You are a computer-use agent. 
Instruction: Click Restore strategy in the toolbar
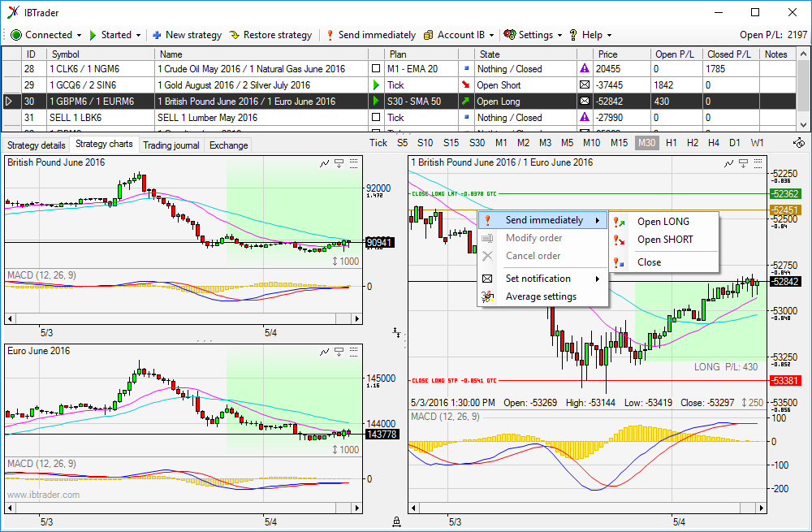pos(270,35)
